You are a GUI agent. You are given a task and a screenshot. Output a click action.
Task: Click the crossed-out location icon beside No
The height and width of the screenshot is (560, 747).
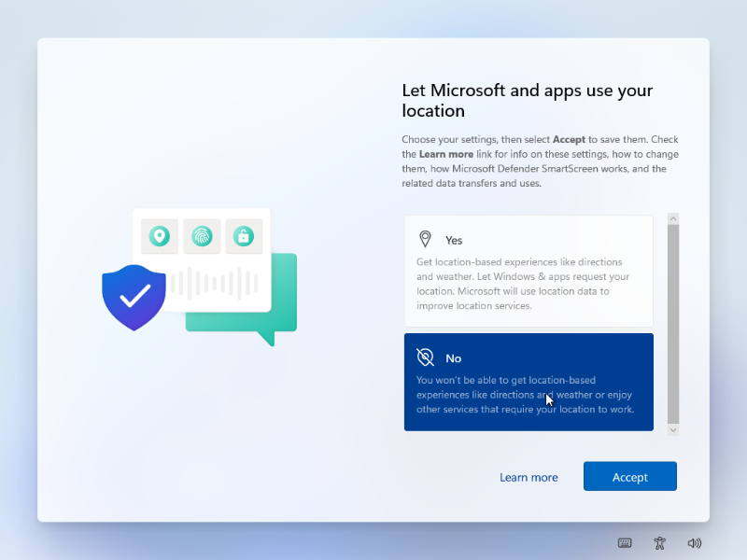425,357
